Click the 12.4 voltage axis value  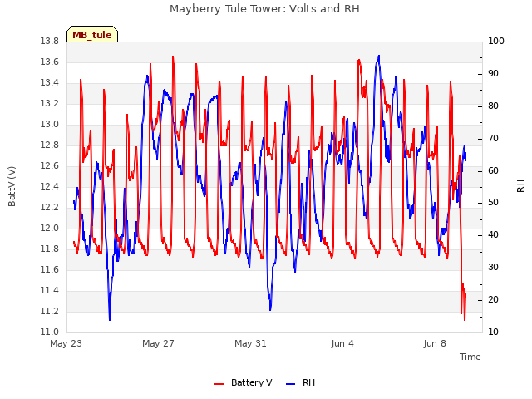(50, 186)
